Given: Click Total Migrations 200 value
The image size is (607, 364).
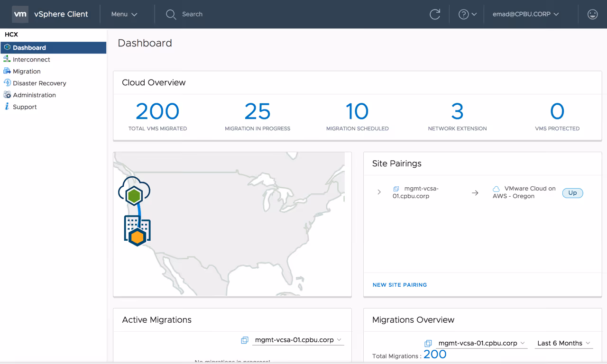Looking at the screenshot, I should tap(435, 355).
